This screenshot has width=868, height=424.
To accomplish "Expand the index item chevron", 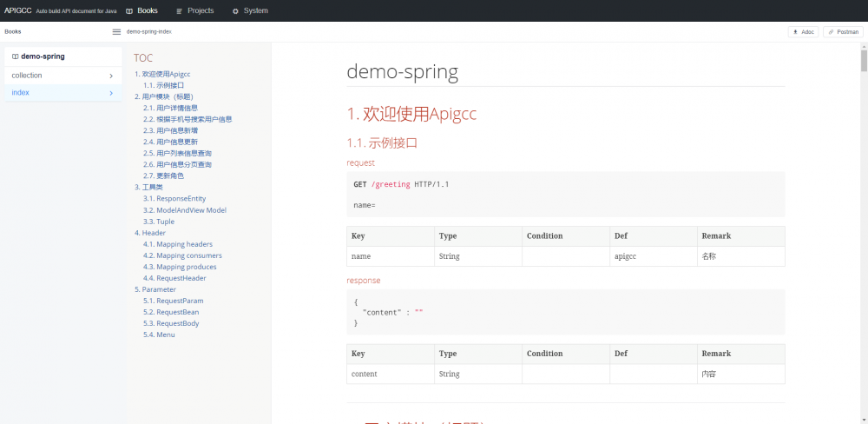I will (x=111, y=93).
